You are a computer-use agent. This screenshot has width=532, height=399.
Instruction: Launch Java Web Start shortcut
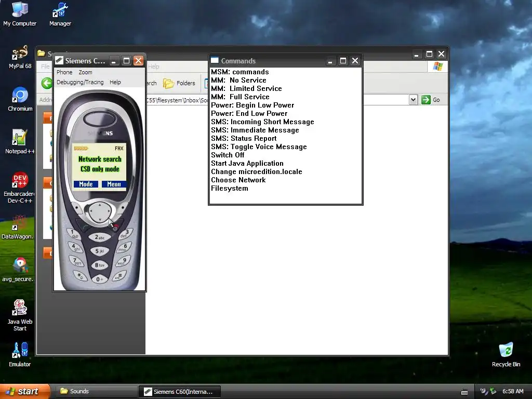(x=20, y=315)
